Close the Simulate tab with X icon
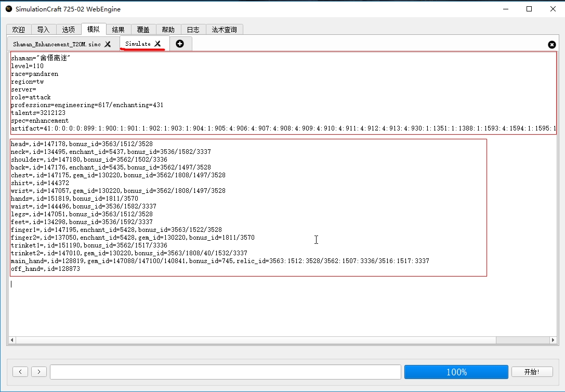The image size is (565, 392). [157, 44]
